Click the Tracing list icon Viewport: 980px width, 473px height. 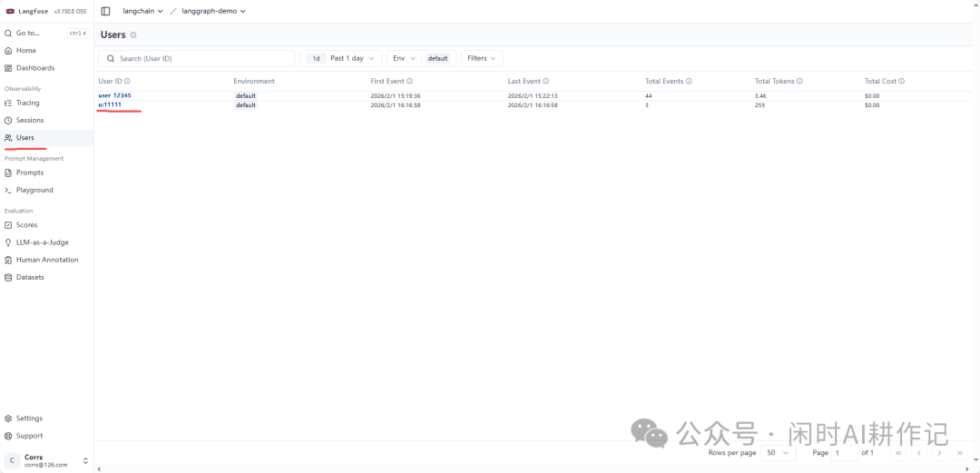tap(8, 103)
